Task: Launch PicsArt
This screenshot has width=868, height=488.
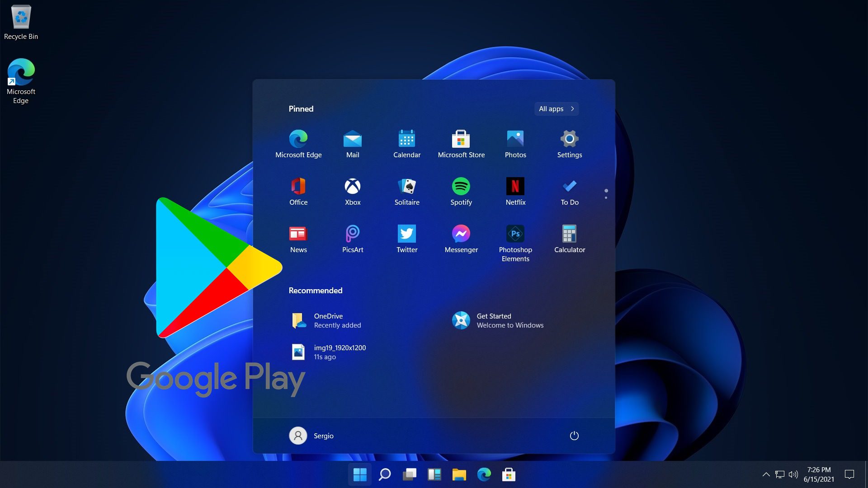Action: [x=353, y=239]
